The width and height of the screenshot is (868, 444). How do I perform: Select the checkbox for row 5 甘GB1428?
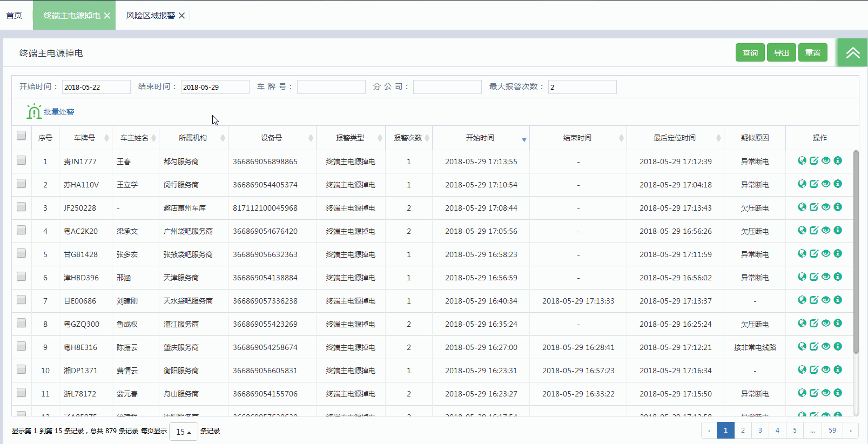(22, 253)
